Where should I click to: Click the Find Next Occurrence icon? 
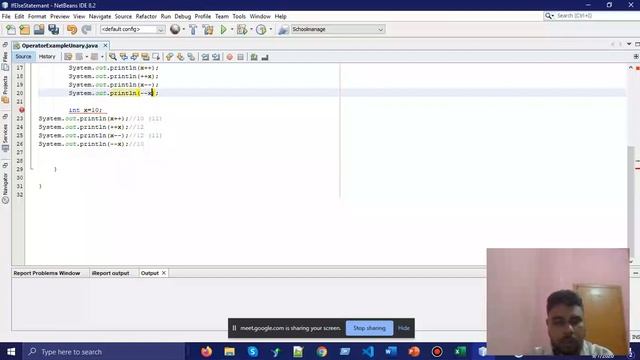pos(134,57)
